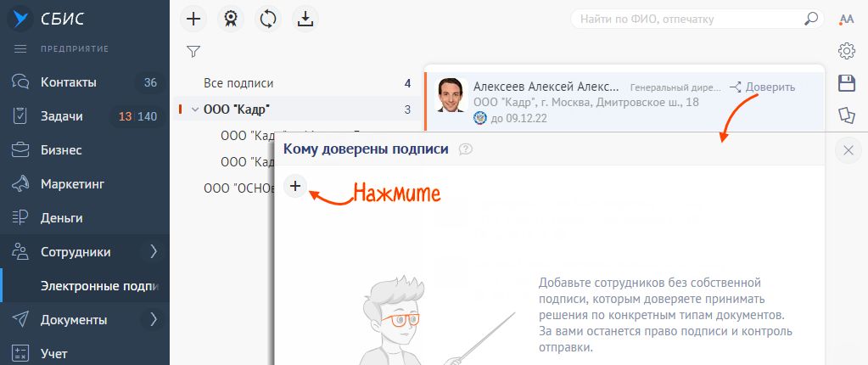Expand the Документы submenu chevron
Image resolution: width=868 pixels, height=365 pixels.
(154, 319)
